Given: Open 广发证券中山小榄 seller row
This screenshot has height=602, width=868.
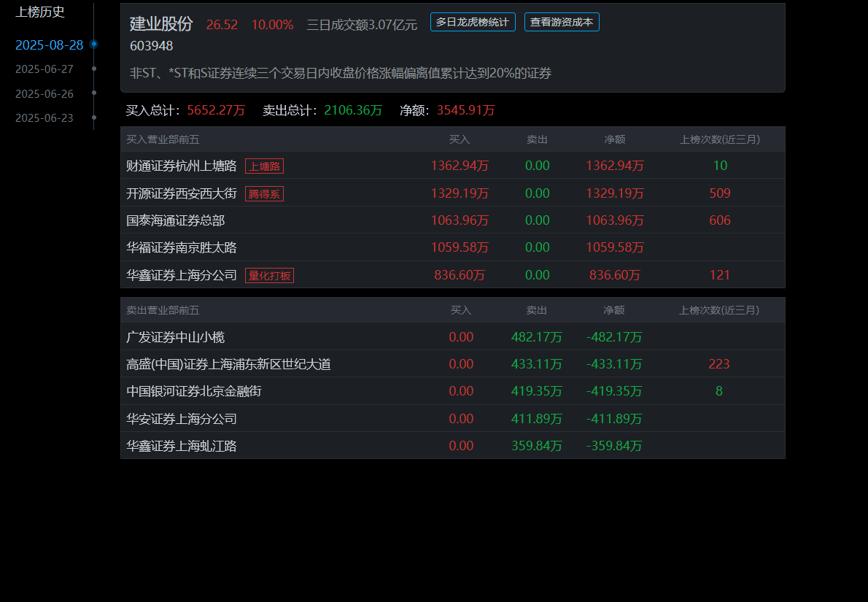Looking at the screenshot, I should tap(452, 336).
